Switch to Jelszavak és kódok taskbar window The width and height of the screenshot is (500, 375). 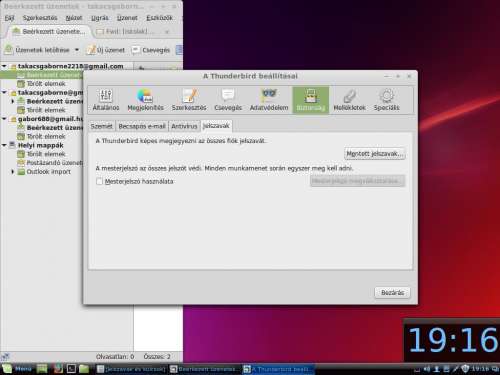pos(131,369)
